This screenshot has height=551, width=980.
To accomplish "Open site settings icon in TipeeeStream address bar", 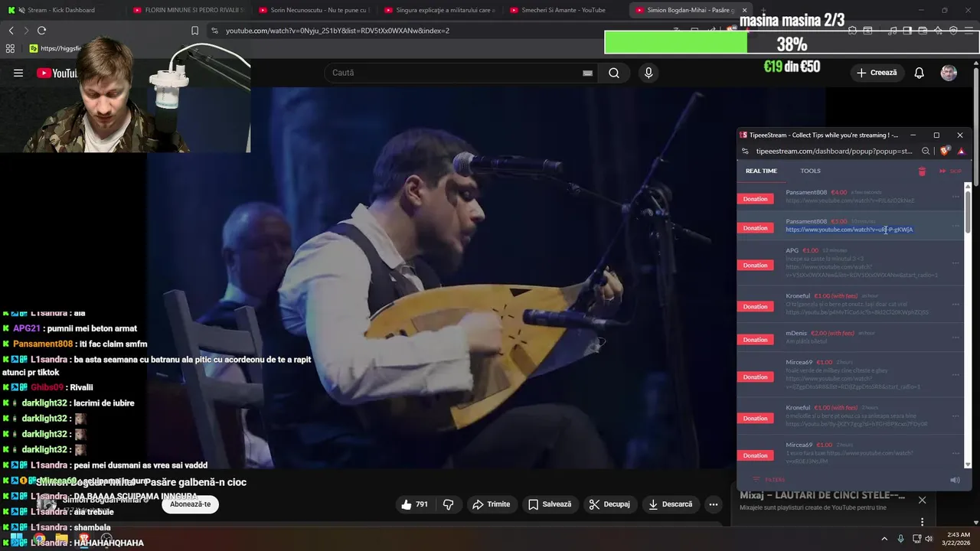I will click(744, 151).
